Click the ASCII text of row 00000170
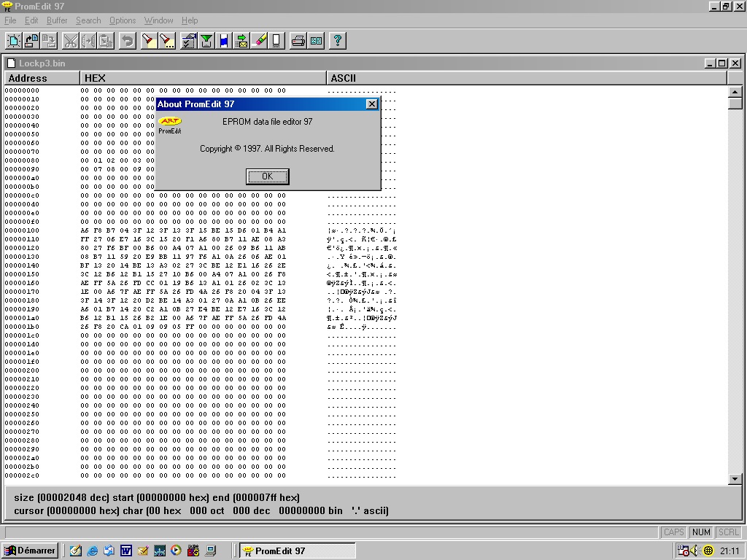Viewport: 747px width, 560px height. pyautogui.click(x=362, y=292)
